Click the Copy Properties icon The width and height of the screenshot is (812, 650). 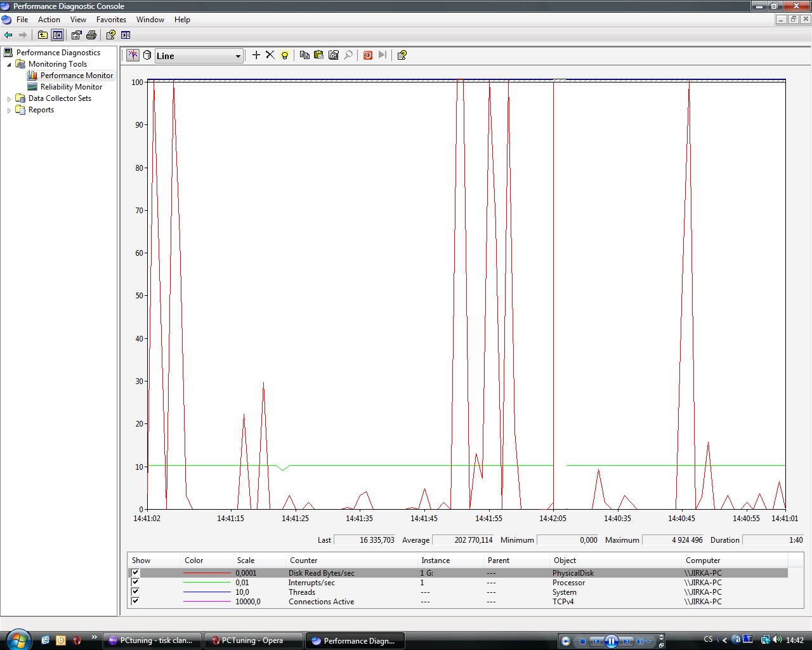tap(304, 55)
